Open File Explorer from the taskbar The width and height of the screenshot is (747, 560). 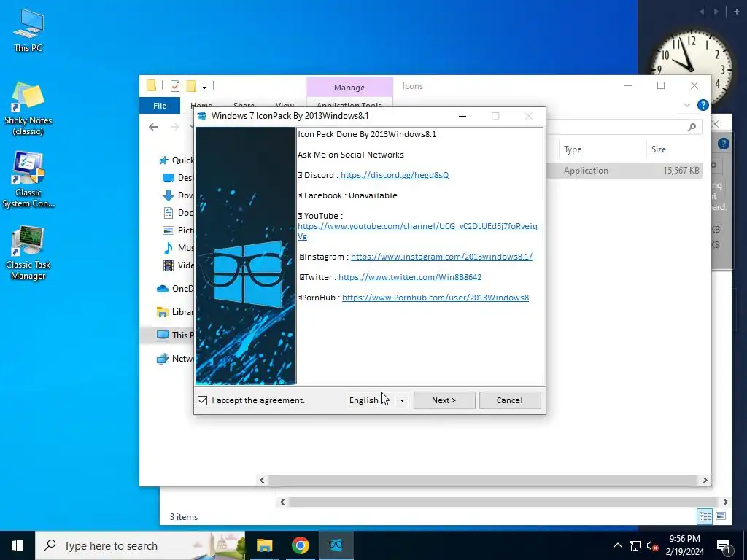click(264, 545)
